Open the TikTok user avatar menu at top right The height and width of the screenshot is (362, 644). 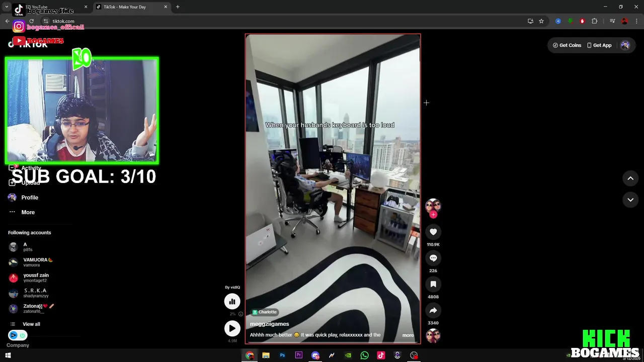625,45
